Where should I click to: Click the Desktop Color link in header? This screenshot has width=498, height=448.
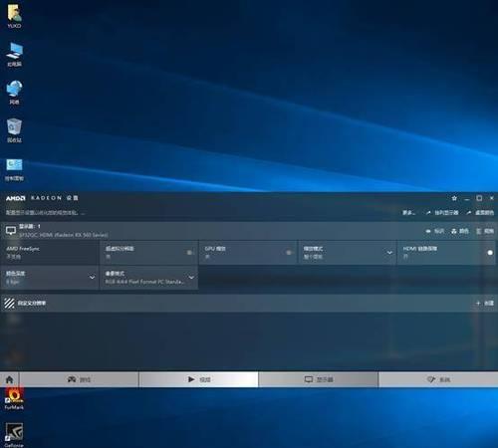480,212
